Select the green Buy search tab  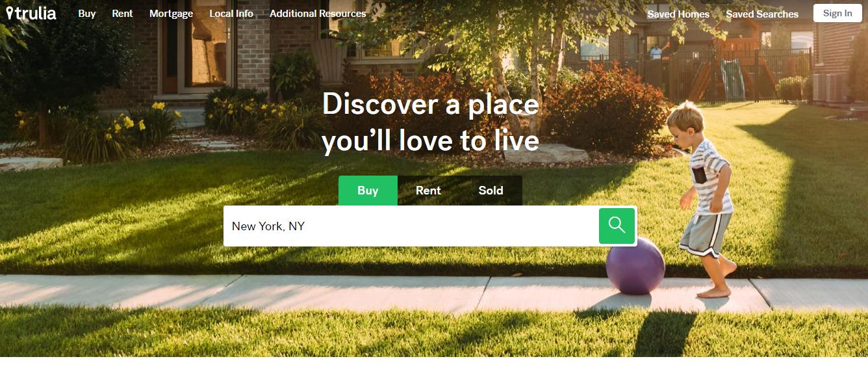point(368,191)
